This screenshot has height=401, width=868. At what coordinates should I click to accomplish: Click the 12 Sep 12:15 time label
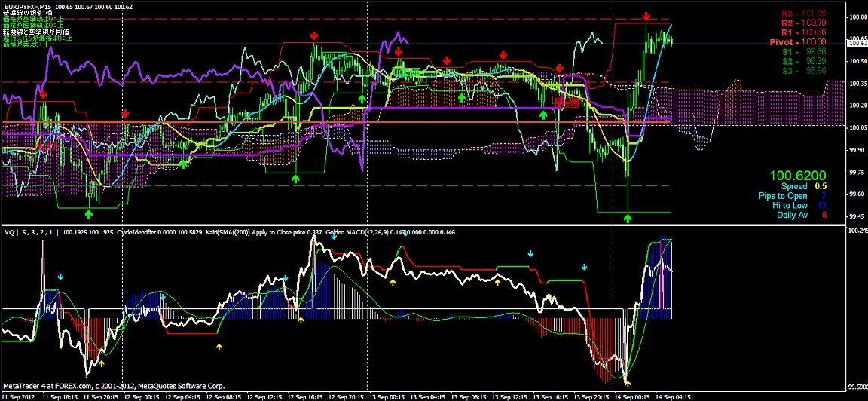pos(265,397)
